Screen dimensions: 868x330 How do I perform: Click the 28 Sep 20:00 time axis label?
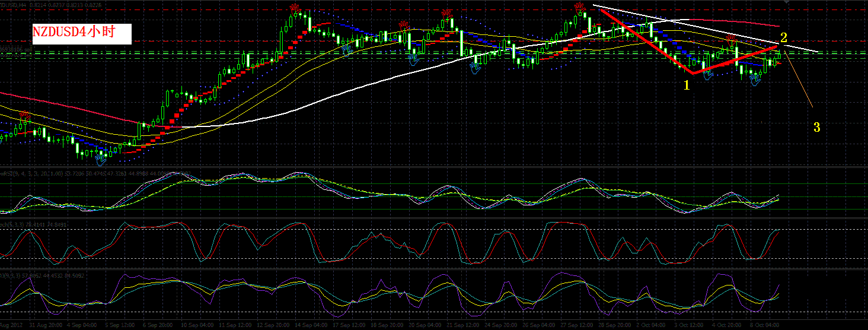614,325
